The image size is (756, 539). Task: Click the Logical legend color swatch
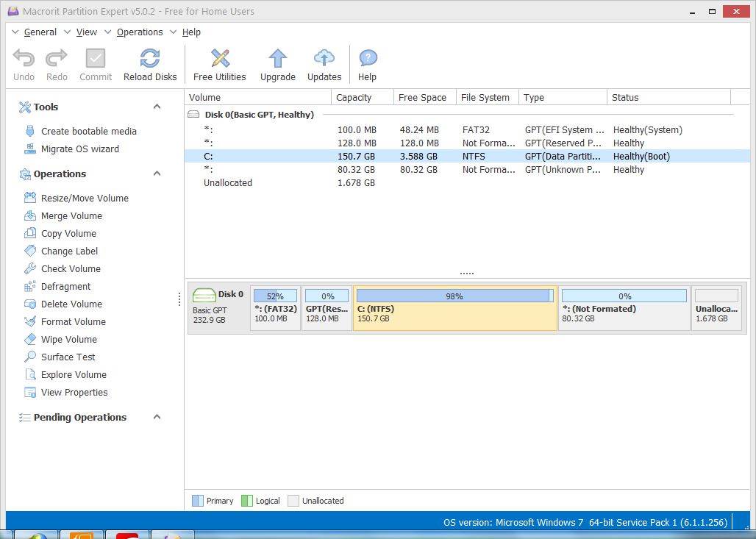pos(247,501)
